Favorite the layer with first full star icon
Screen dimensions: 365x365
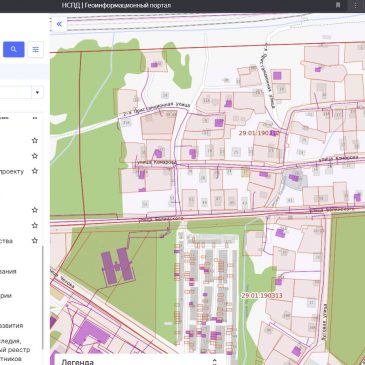coord(35,140)
